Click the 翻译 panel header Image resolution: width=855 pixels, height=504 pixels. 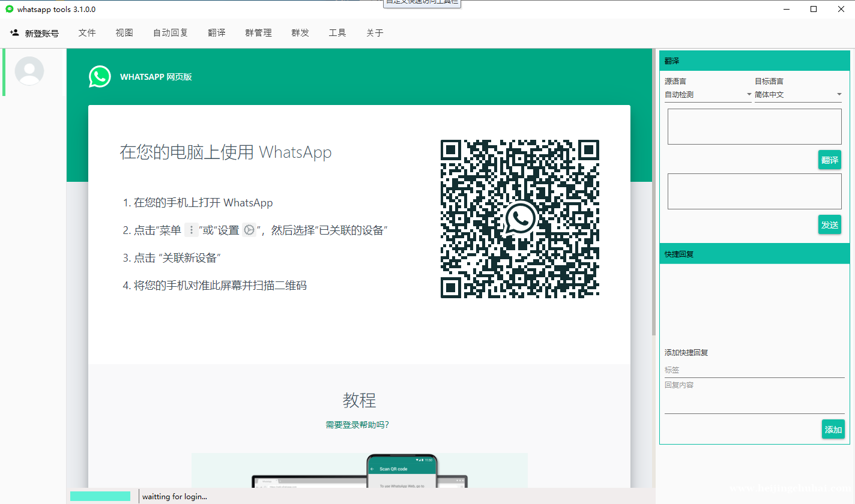[x=755, y=61]
